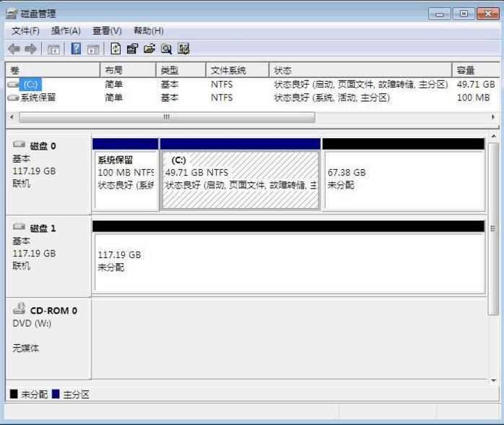Click the CD-ROM 0 drive icon
Image resolution: width=504 pixels, height=425 pixels.
pyautogui.click(x=19, y=308)
